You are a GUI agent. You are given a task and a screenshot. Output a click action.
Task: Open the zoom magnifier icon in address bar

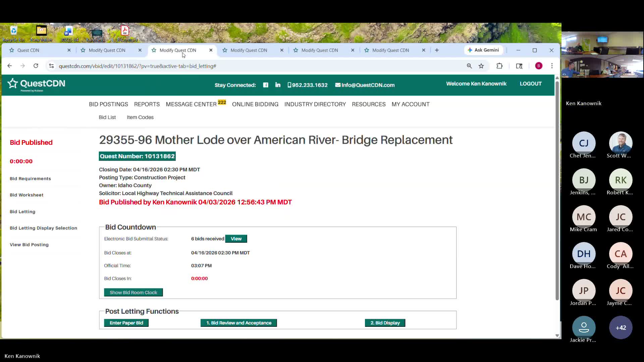pos(469,66)
